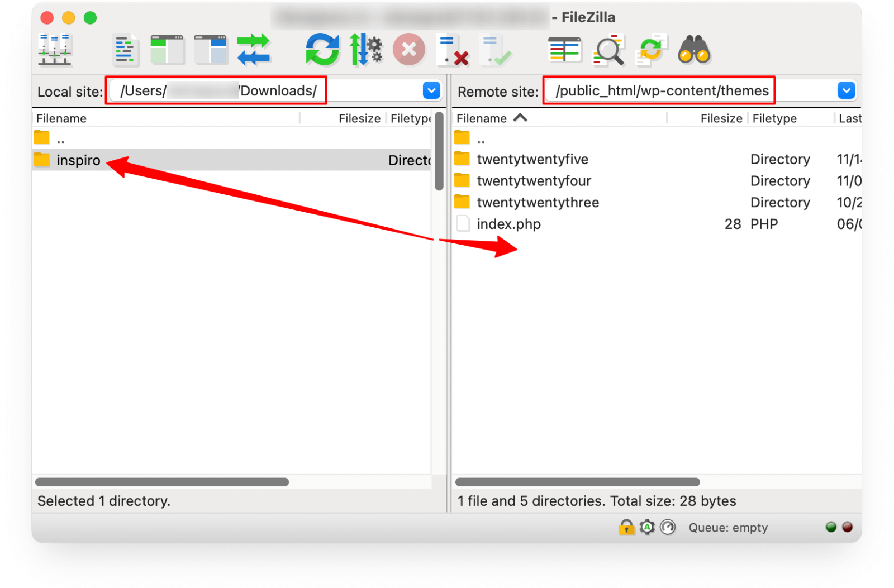This screenshot has height=588, width=894.
Task: Sort remote files by Last modified column
Action: pyautogui.click(x=848, y=118)
